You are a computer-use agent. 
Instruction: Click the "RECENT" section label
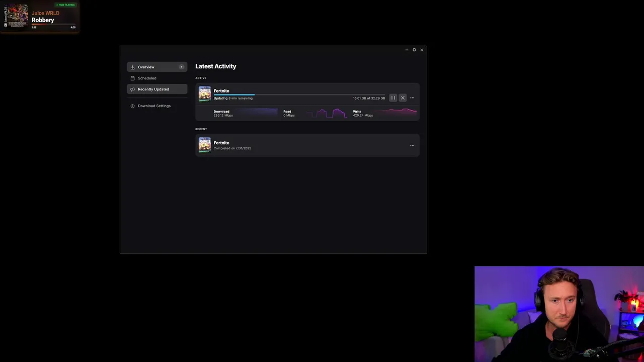[201, 129]
